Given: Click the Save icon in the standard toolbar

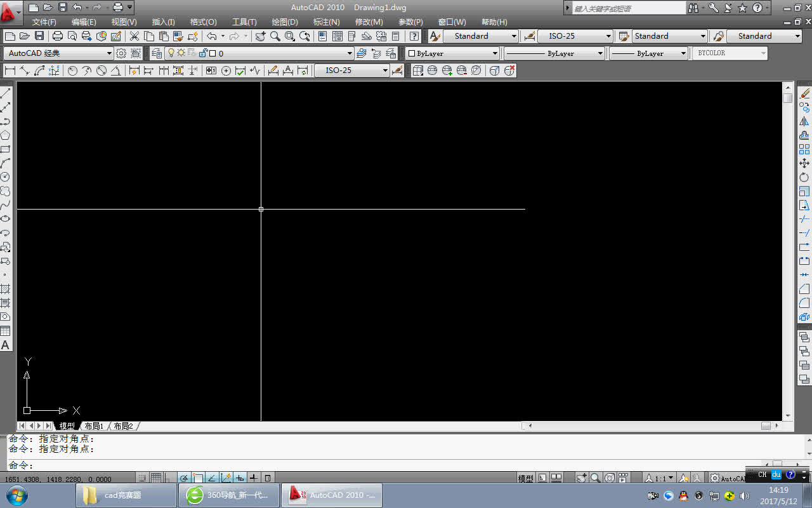Looking at the screenshot, I should click(39, 36).
